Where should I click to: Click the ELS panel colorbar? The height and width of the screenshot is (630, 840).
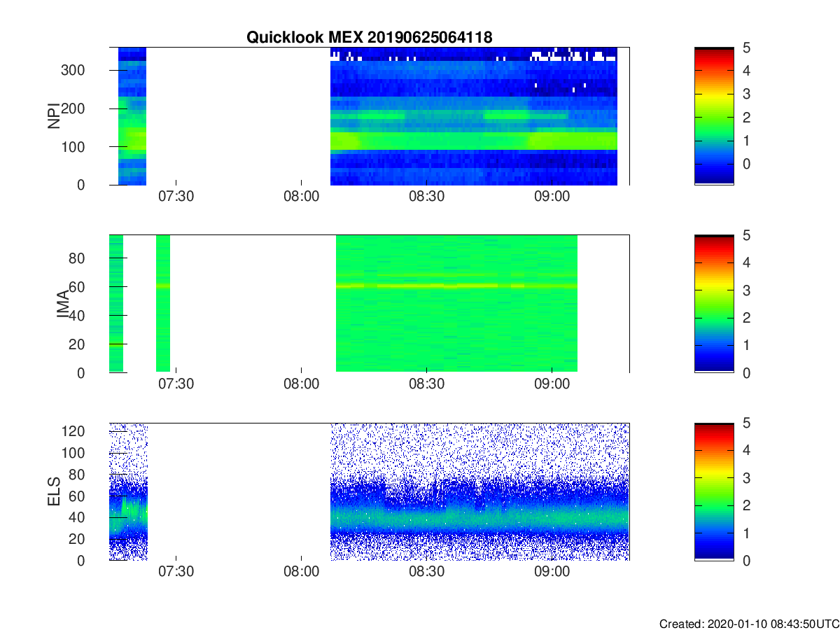click(714, 491)
